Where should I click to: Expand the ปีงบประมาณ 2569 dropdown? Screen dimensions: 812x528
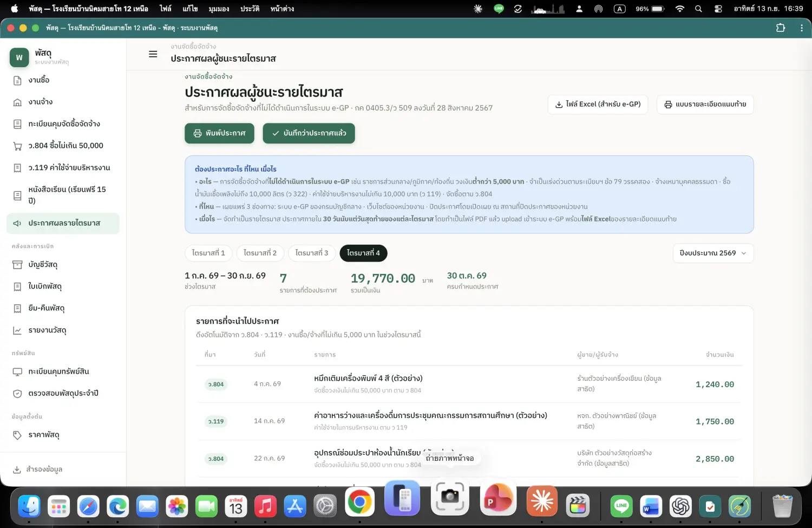[x=713, y=253]
